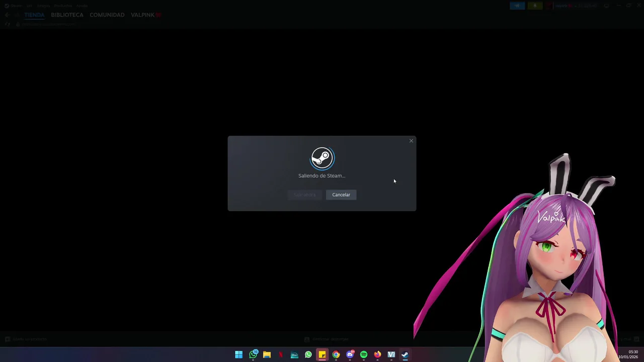Image resolution: width=644 pixels, height=362 pixels.
Task: Click the Steam back navigation arrow
Action: (x=7, y=15)
